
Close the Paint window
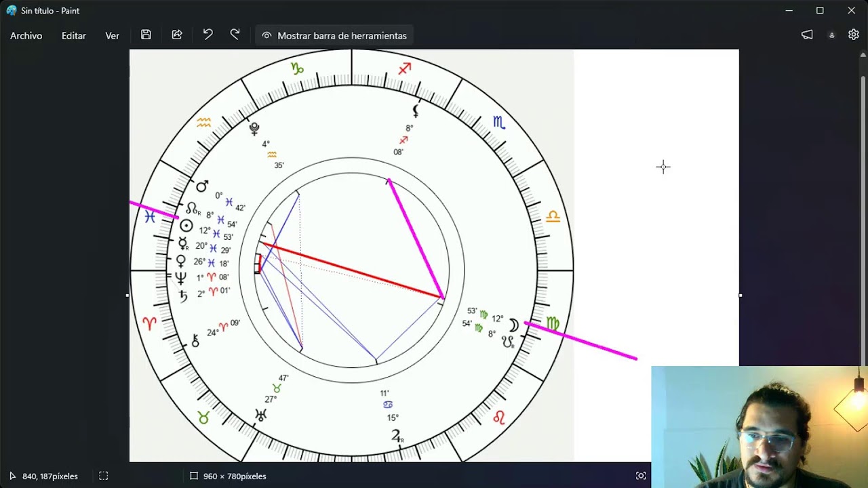[x=852, y=11]
